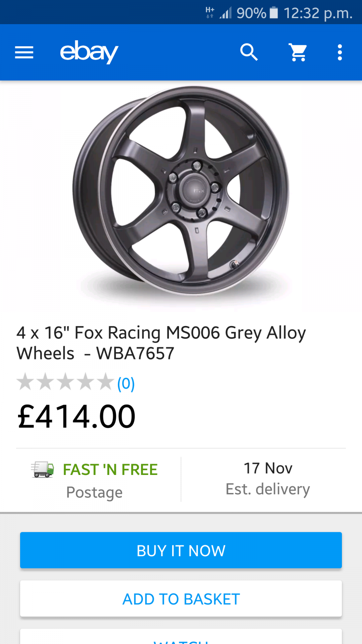362x644 pixels.
Task: Tap the Fox Racing MS006 product title
Action: pyautogui.click(x=161, y=343)
